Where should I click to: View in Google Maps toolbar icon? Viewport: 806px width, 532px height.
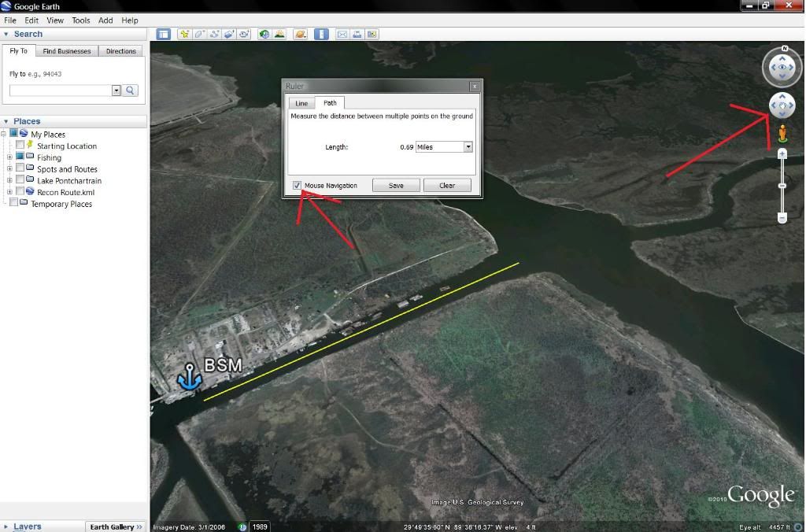pyautogui.click(x=372, y=35)
